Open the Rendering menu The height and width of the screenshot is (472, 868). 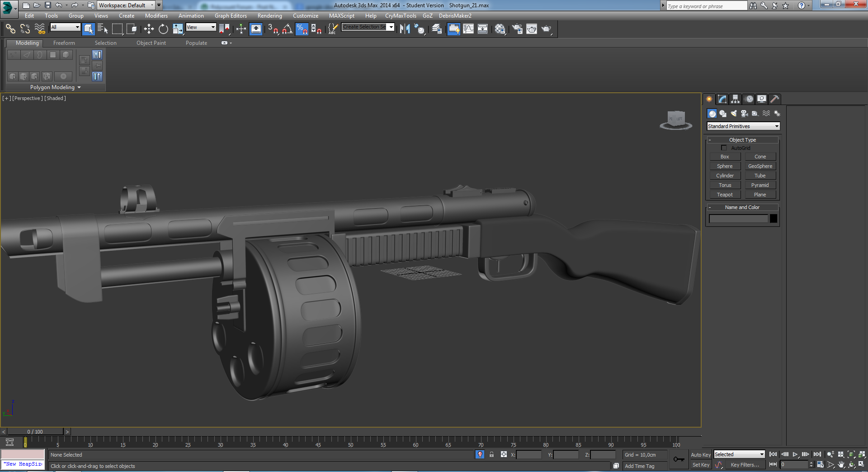pos(270,16)
